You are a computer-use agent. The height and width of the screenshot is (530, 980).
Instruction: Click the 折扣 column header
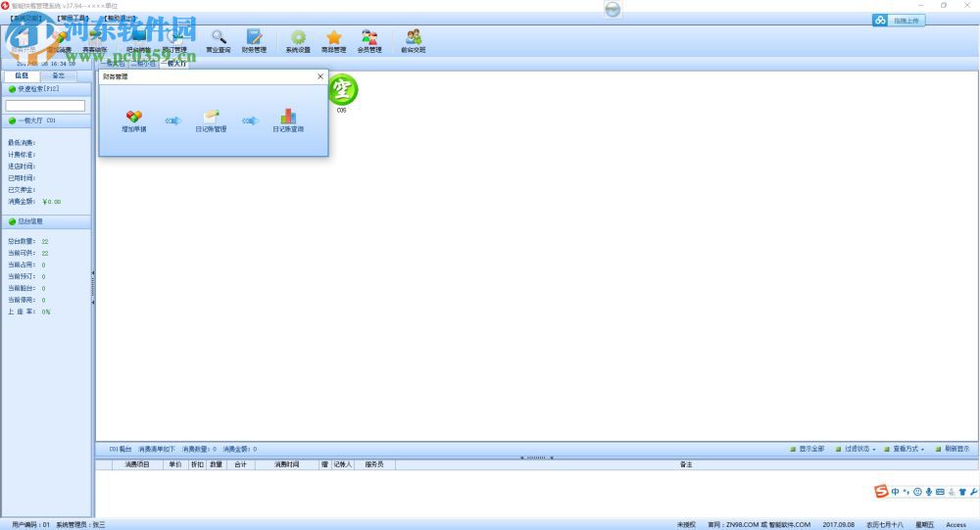198,464
